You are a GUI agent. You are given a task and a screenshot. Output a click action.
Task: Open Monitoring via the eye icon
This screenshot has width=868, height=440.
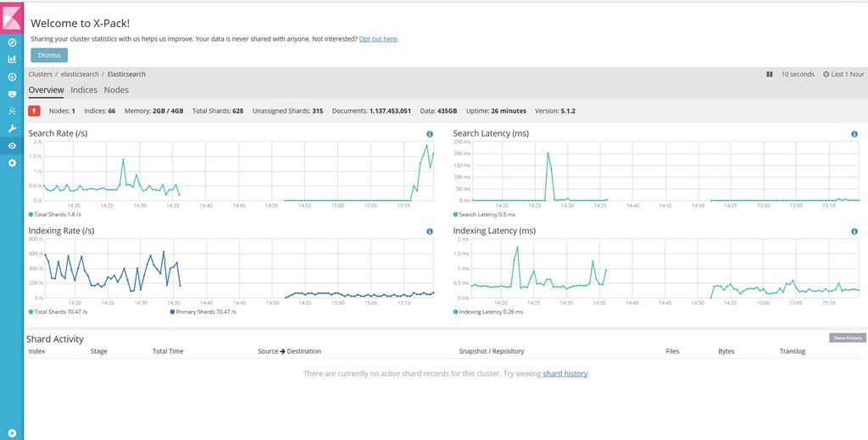coord(12,146)
